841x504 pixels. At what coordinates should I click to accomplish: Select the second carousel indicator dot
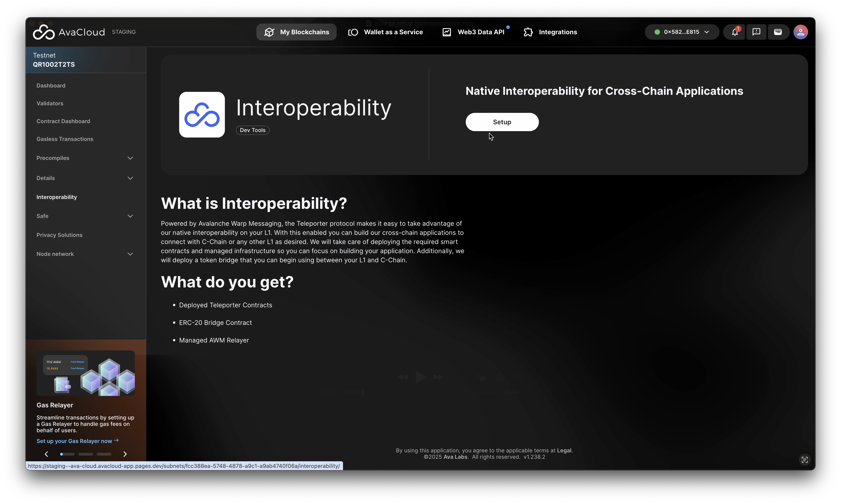(x=86, y=454)
